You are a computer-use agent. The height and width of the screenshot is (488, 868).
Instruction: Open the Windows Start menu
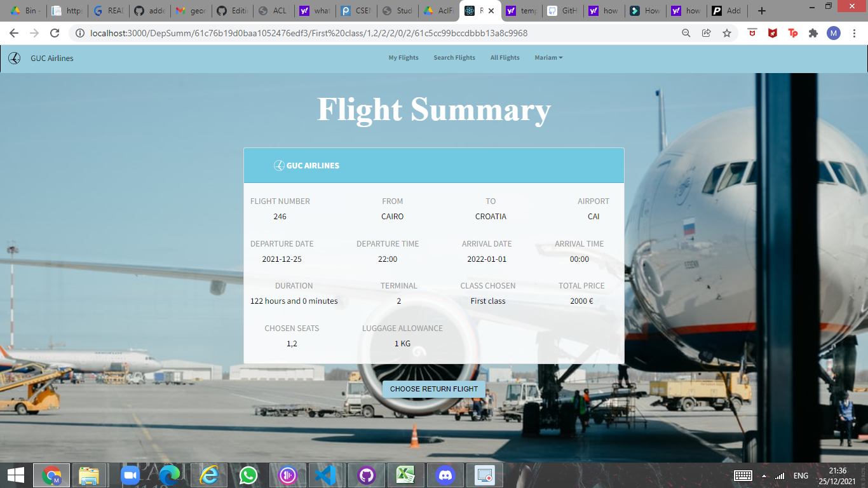[x=16, y=475]
